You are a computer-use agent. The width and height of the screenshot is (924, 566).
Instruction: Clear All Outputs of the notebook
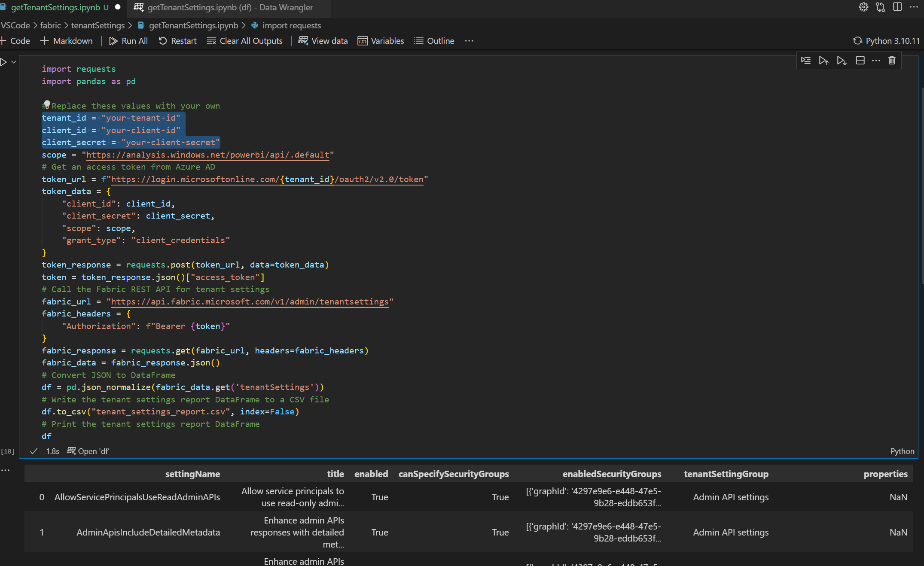(x=244, y=41)
